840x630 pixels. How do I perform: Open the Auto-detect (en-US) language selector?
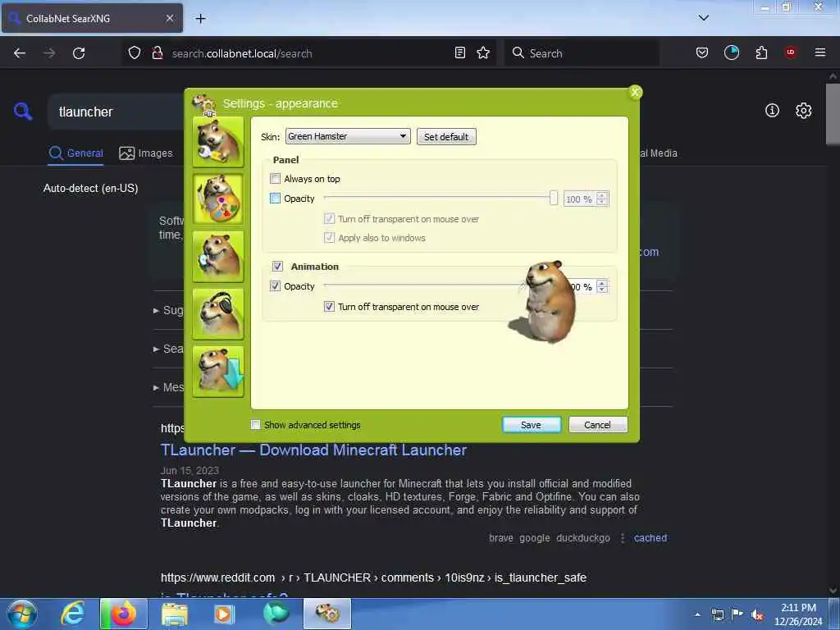90,188
